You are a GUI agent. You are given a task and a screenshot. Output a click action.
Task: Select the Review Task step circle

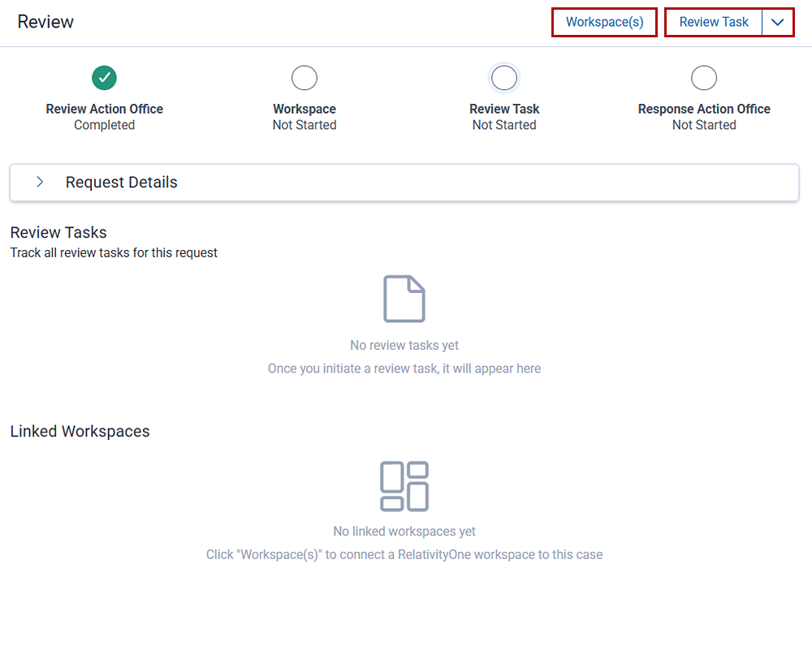coord(504,78)
